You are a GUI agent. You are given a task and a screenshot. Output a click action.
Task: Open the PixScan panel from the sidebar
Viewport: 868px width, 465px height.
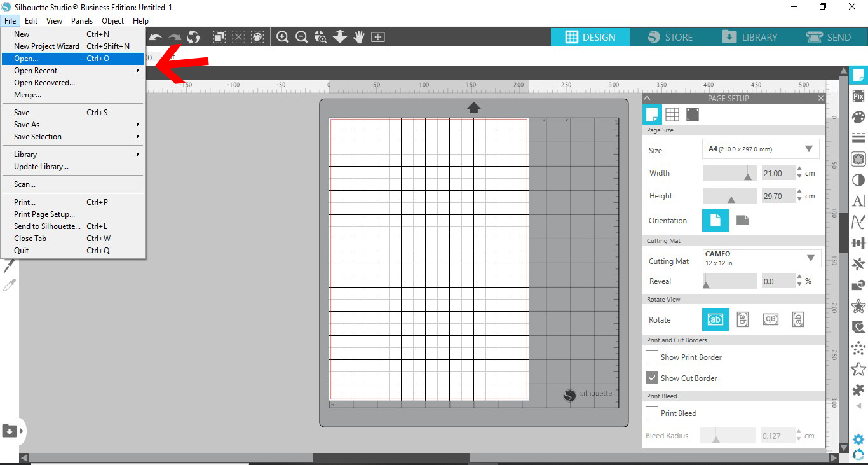tap(858, 96)
